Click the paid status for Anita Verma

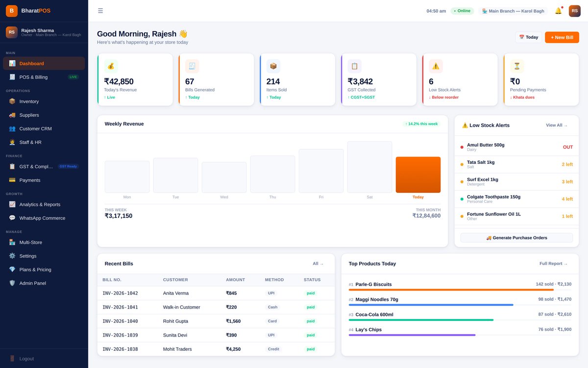pos(311,293)
